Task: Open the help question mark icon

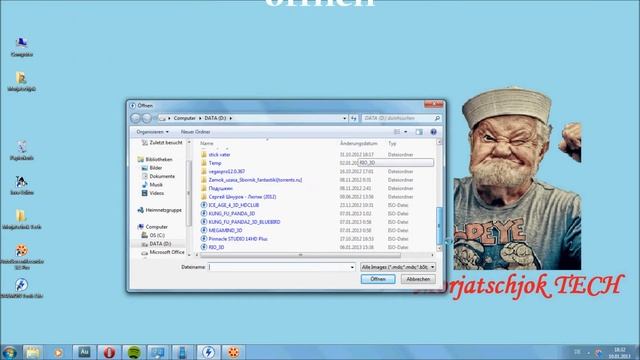Action: point(433,132)
